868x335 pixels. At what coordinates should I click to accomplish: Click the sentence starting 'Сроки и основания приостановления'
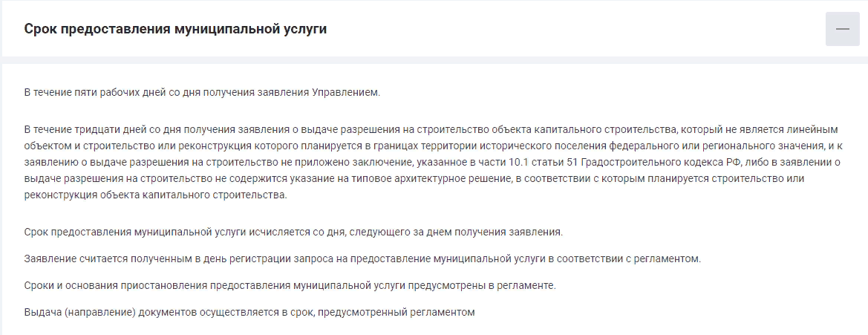coord(290,286)
